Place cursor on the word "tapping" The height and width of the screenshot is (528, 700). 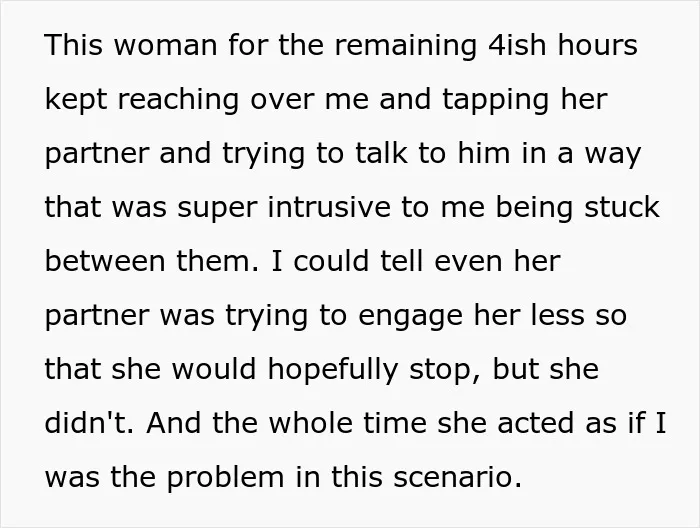click(496, 100)
